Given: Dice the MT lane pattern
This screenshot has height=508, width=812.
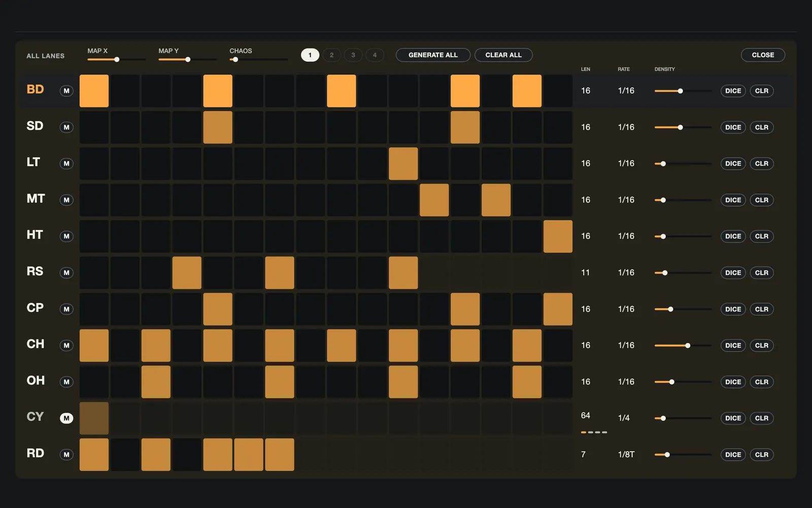Looking at the screenshot, I should pyautogui.click(x=733, y=200).
